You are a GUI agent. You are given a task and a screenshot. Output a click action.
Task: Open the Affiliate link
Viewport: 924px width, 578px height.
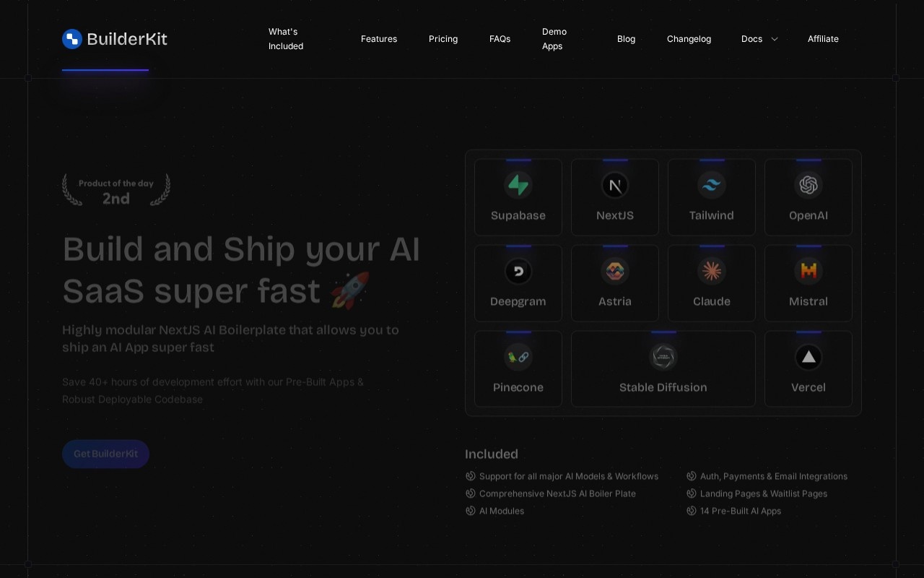823,39
